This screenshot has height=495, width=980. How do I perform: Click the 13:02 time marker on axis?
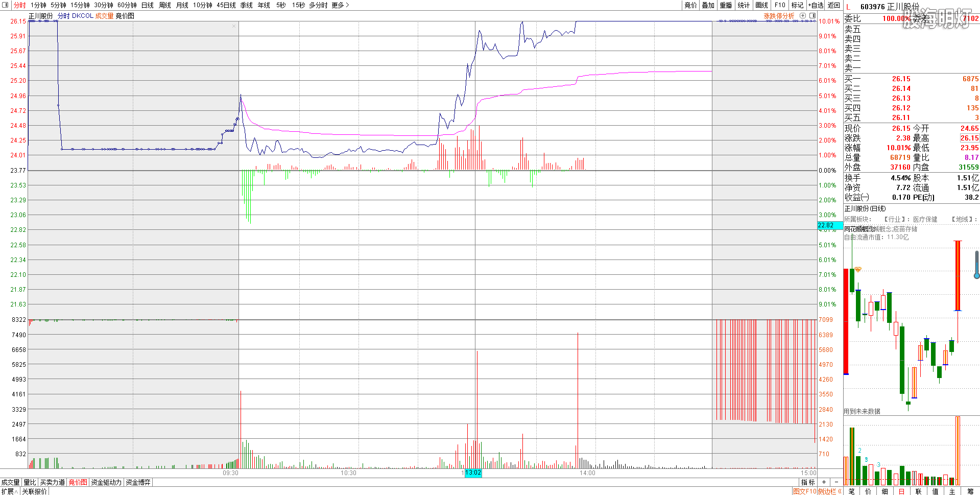pos(473,473)
